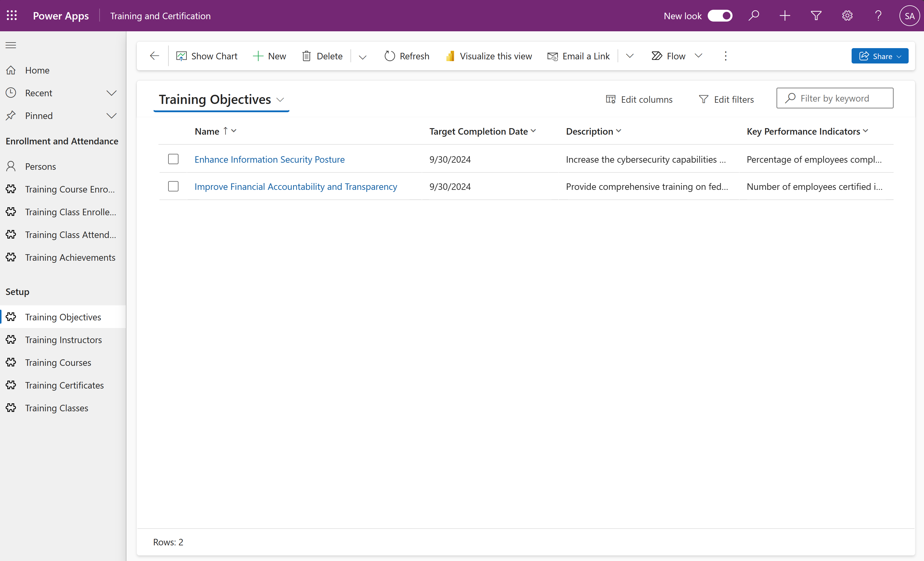Click the Show Chart button
The height and width of the screenshot is (561, 924).
(x=207, y=56)
